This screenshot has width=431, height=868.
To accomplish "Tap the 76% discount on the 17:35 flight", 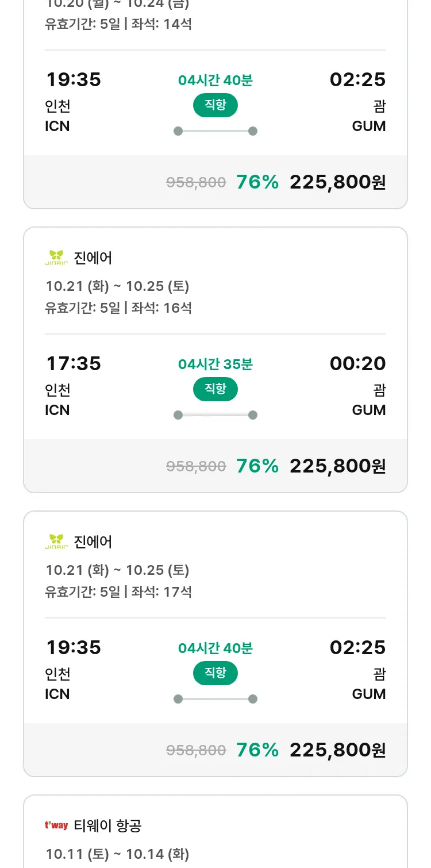I will [257, 466].
